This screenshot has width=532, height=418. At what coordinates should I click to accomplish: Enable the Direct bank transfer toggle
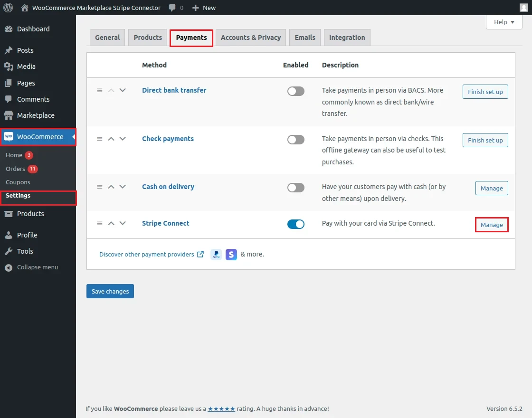(x=295, y=91)
